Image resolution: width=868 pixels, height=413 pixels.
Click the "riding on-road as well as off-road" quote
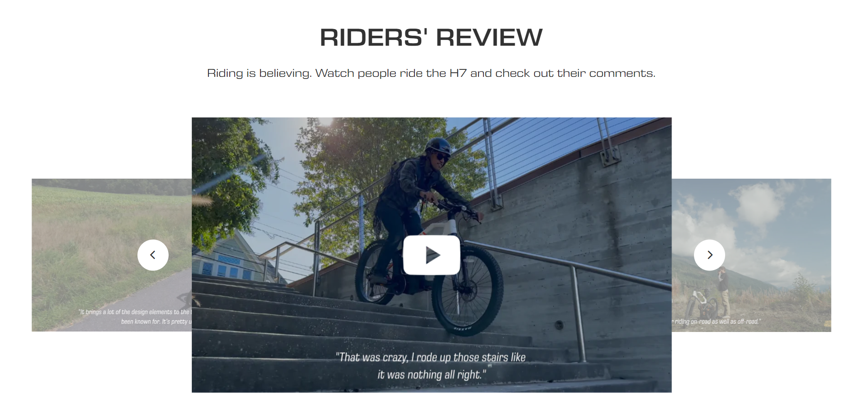[717, 321]
